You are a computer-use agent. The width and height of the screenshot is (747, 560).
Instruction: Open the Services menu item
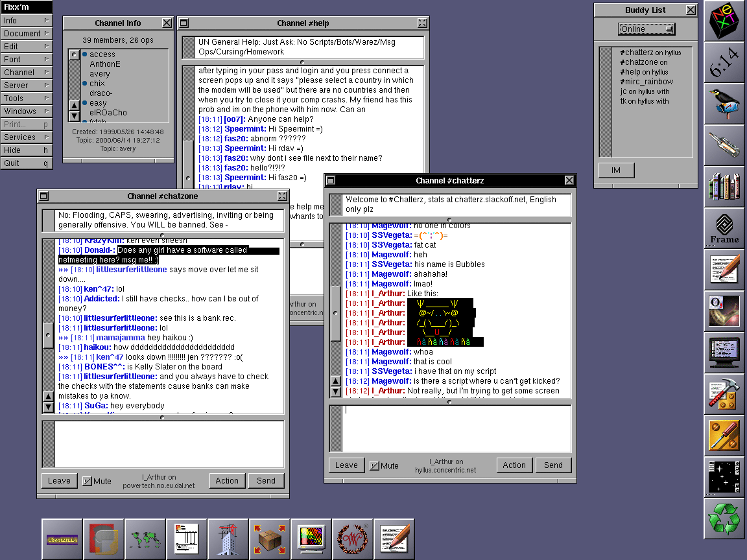26,137
